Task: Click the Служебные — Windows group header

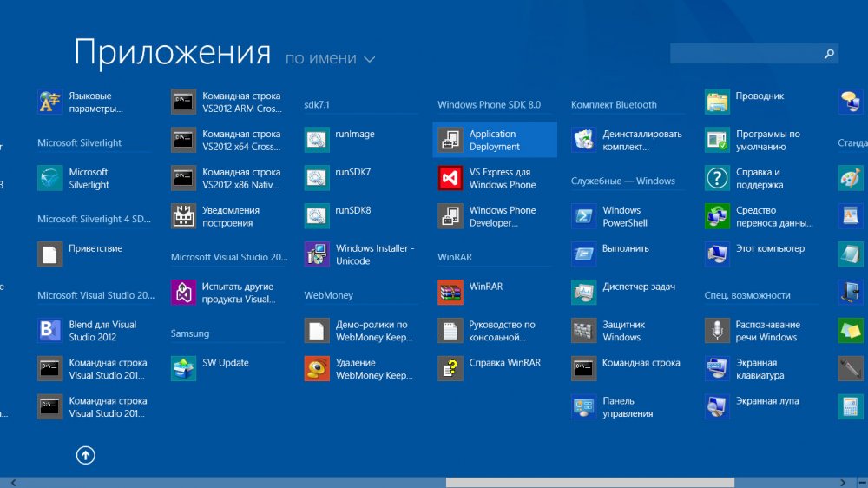Action: click(x=622, y=181)
